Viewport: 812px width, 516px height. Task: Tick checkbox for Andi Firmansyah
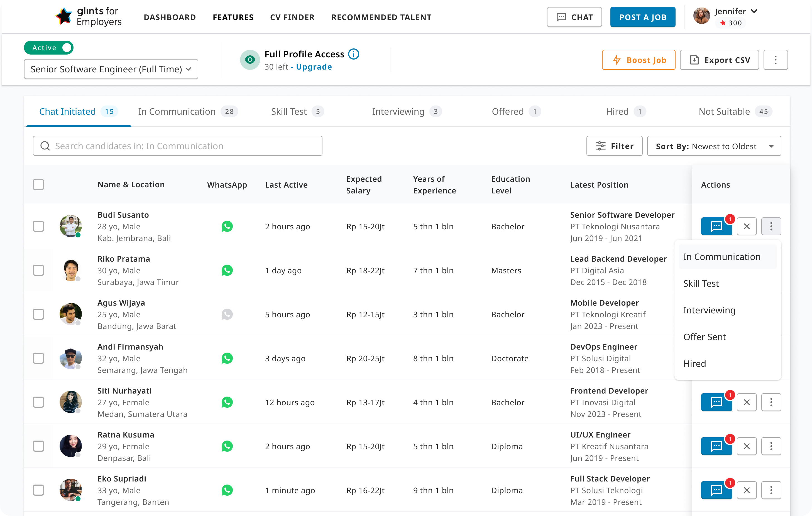[38, 358]
